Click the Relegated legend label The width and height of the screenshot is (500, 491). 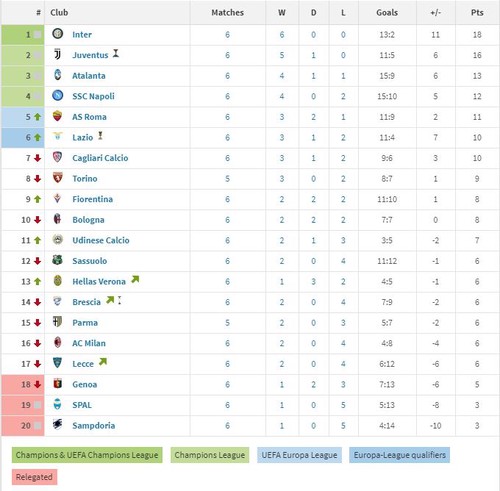[34, 477]
